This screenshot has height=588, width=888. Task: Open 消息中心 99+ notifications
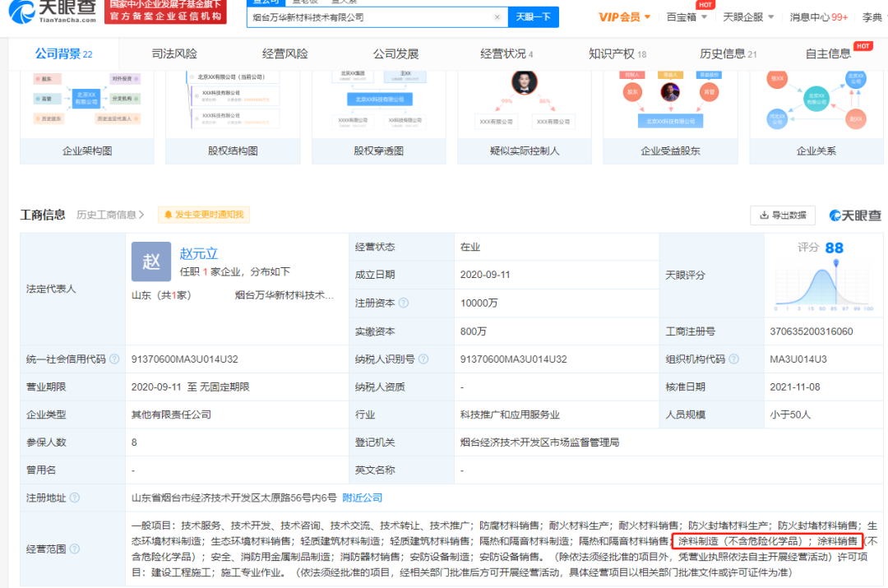818,17
